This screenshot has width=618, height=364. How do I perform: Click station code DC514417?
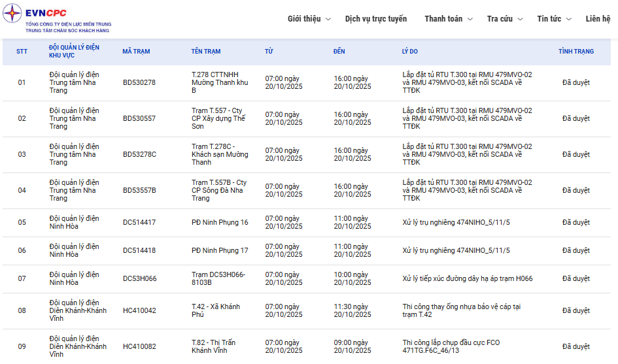(x=139, y=223)
